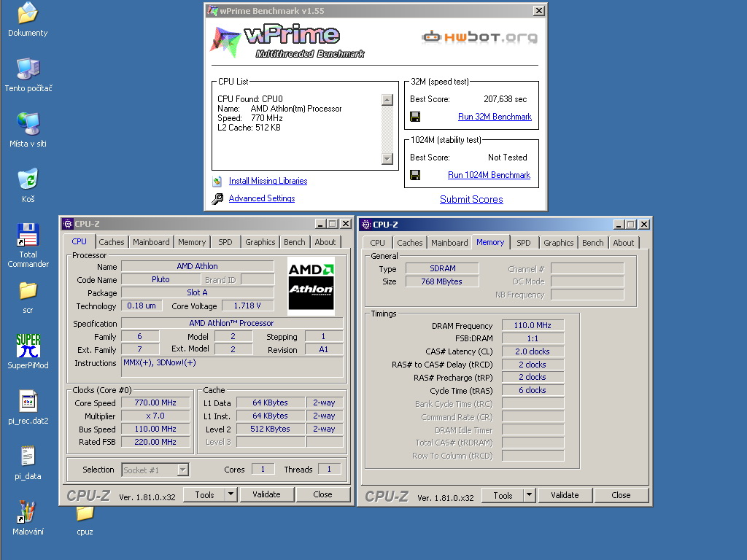Click Core Speed 770.00 MHz field
This screenshot has width=747, height=560.
[155, 402]
